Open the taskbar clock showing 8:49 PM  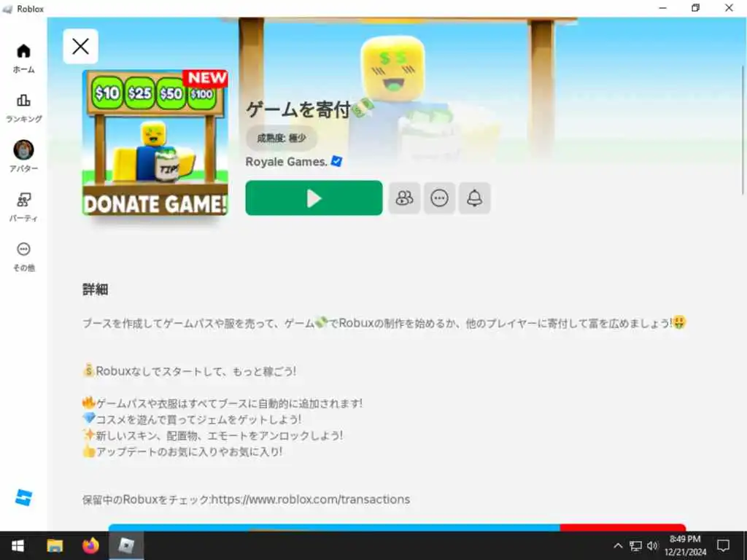[x=685, y=545]
